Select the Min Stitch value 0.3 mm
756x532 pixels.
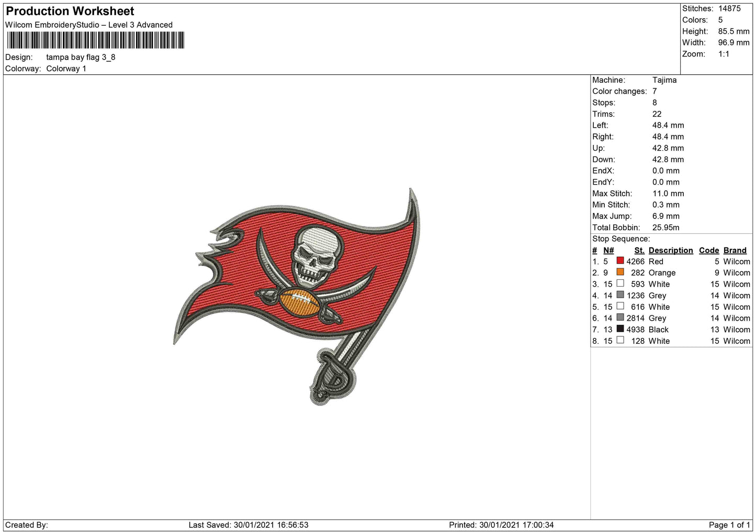tap(666, 205)
